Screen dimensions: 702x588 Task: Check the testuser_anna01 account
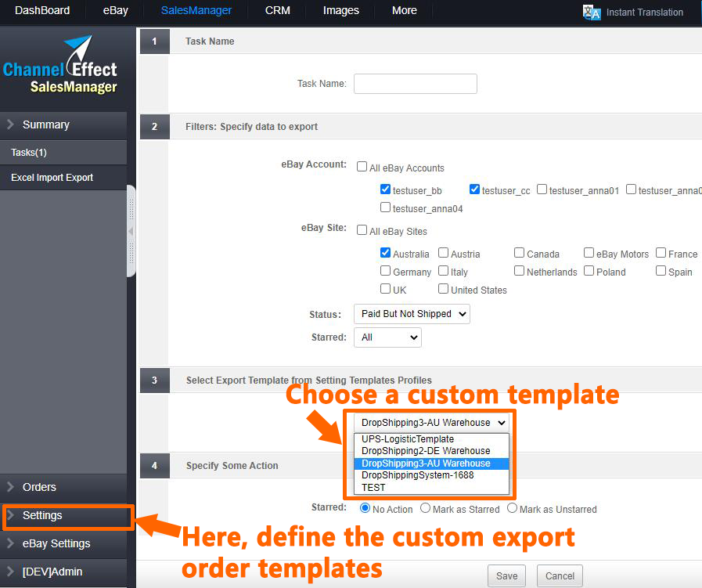tap(542, 189)
